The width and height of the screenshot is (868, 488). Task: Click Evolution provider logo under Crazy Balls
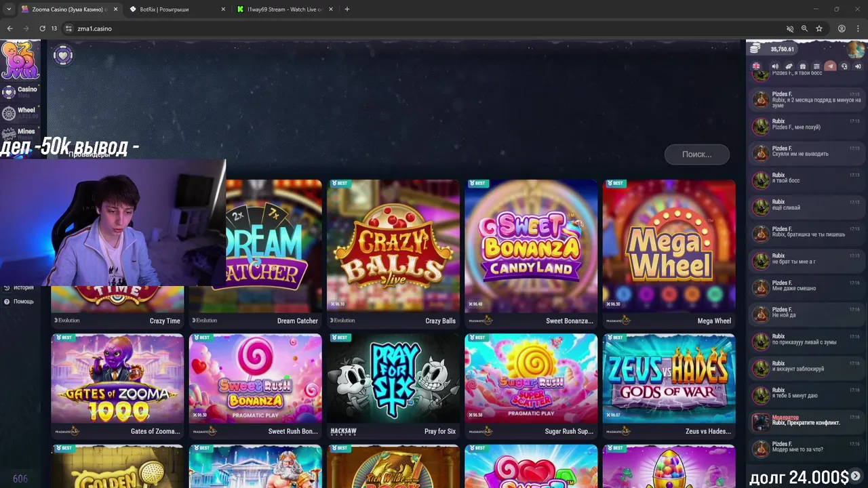pos(342,321)
